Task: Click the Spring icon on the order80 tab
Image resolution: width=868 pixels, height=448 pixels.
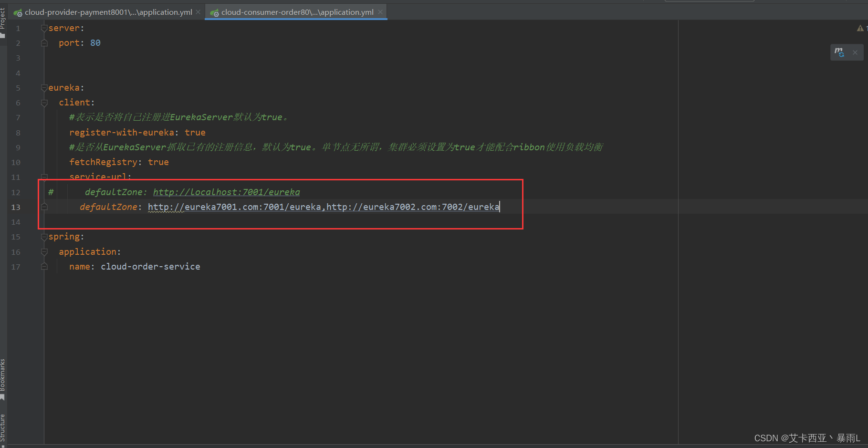Action: (x=215, y=12)
